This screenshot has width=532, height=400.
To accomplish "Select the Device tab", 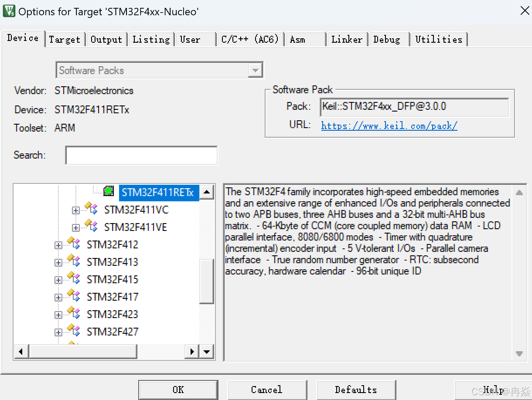I will (23, 38).
